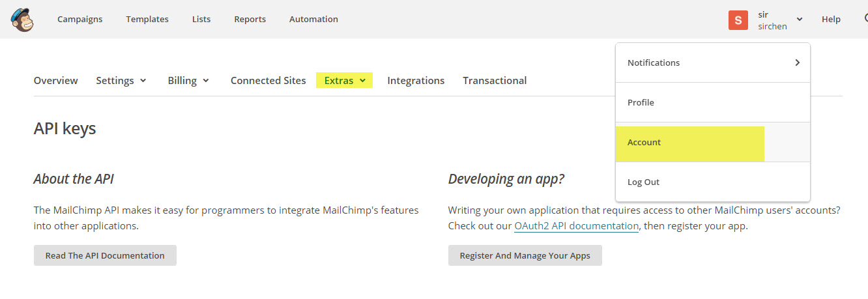This screenshot has width=868, height=299.
Task: Choose Profile from the user menu
Action: click(x=713, y=102)
